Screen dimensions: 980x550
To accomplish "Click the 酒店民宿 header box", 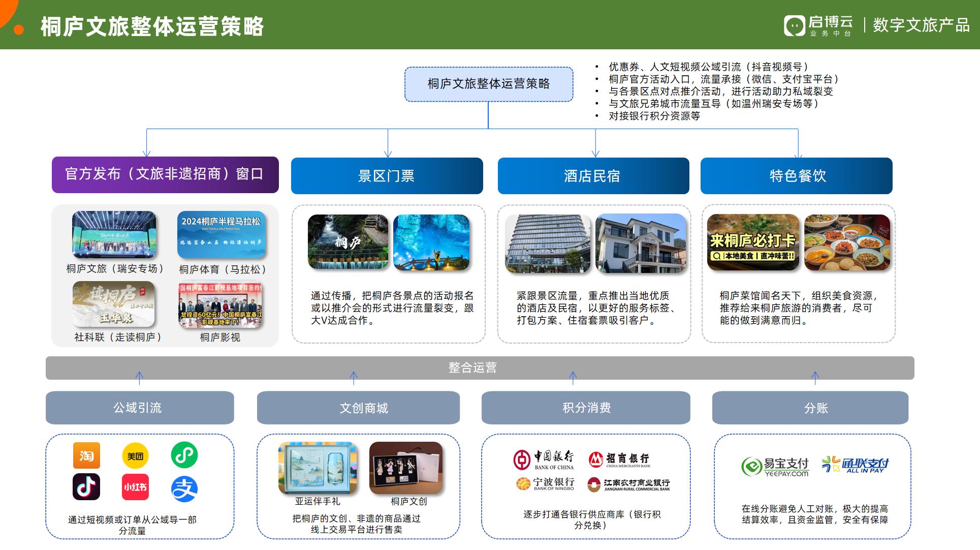I will click(x=593, y=176).
